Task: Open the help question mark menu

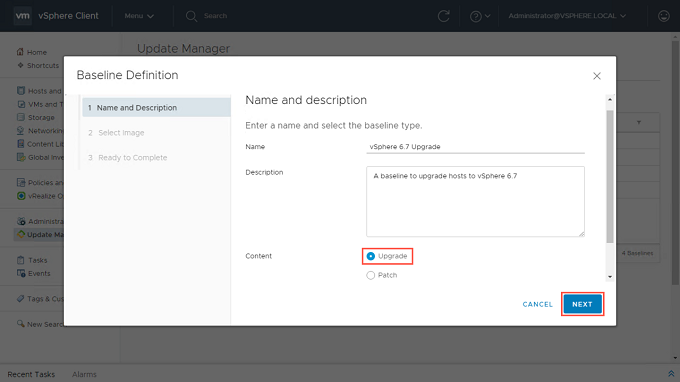Action: pos(480,16)
